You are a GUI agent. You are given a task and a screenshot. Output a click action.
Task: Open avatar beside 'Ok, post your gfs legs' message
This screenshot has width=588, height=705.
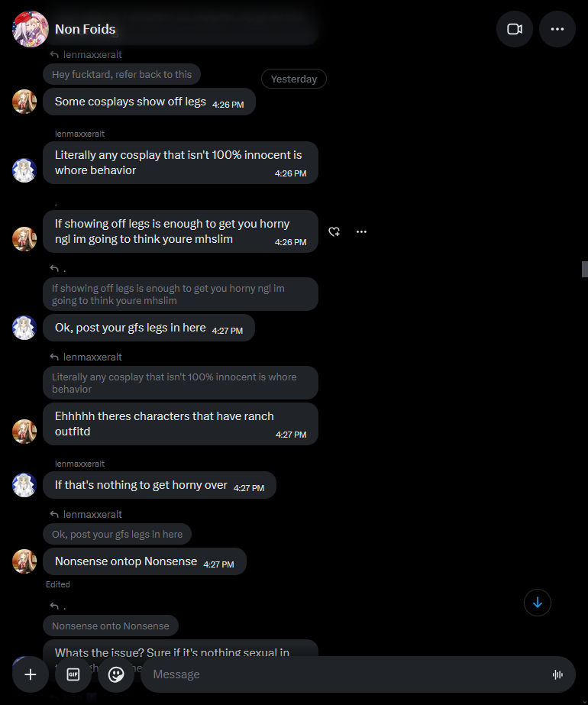[24, 328]
